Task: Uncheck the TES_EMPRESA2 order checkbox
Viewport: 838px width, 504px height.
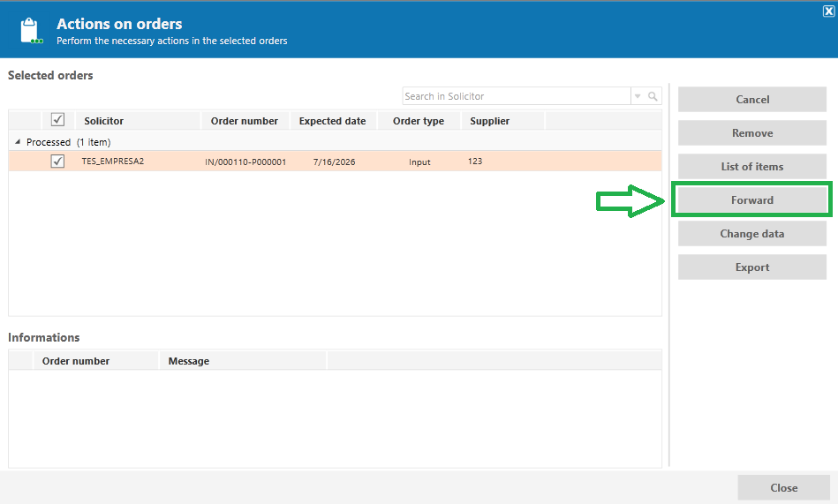Action: (x=57, y=161)
